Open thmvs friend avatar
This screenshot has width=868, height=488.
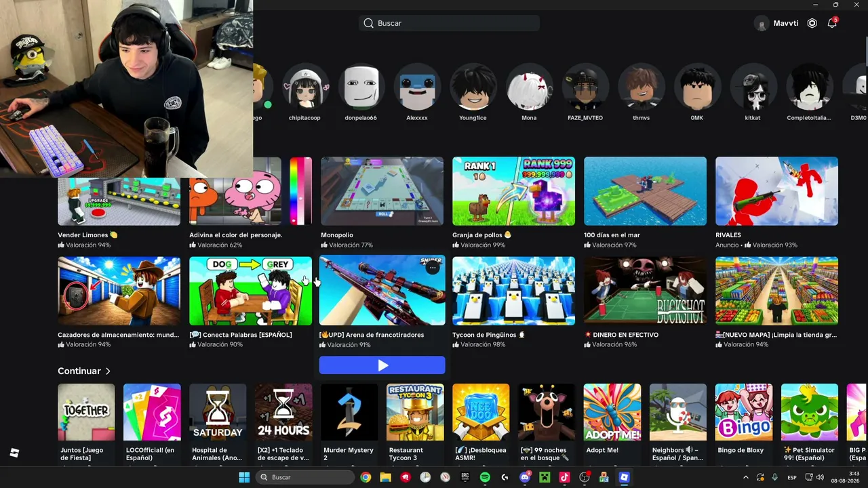point(641,86)
